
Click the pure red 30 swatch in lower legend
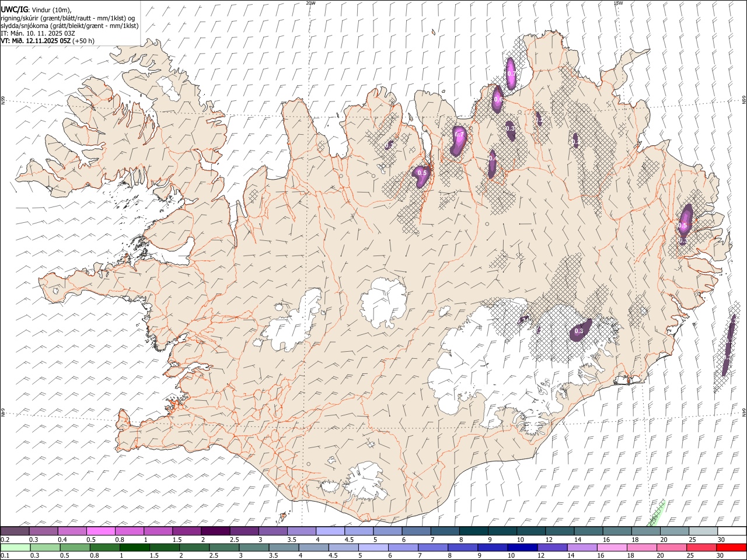tap(731, 547)
